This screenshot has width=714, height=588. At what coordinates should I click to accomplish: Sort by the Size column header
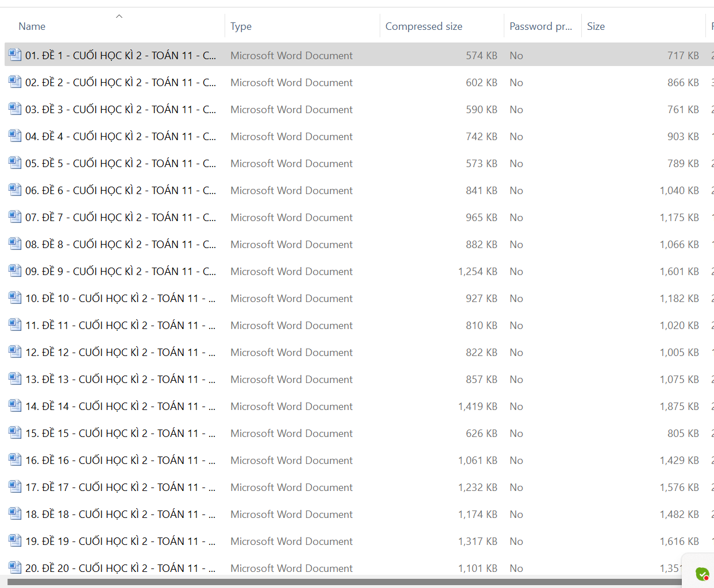596,26
